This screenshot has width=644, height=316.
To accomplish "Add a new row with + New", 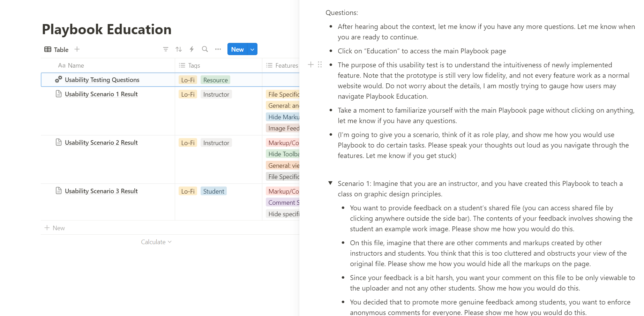I will [x=54, y=228].
